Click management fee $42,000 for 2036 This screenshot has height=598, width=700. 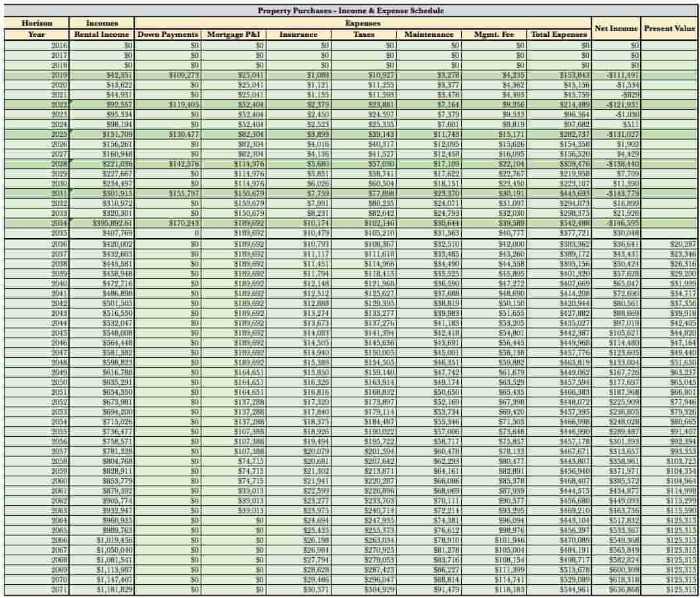click(493, 245)
